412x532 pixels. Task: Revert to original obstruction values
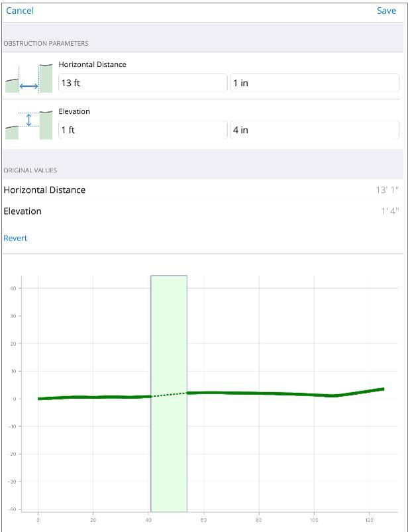pyautogui.click(x=15, y=238)
